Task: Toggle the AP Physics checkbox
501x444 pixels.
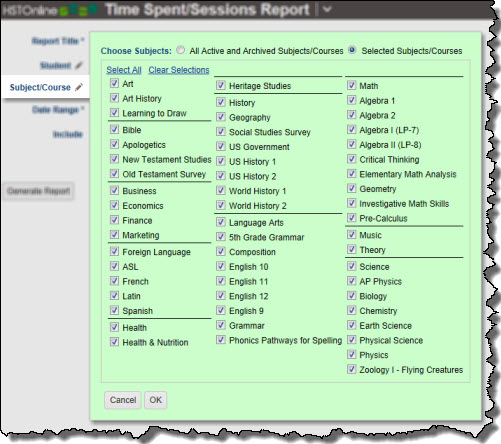Action: [351, 281]
